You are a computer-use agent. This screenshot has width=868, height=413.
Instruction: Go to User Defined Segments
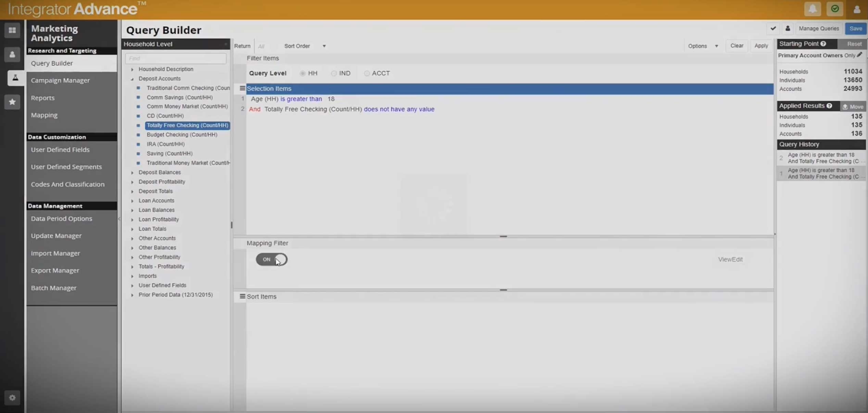point(66,167)
